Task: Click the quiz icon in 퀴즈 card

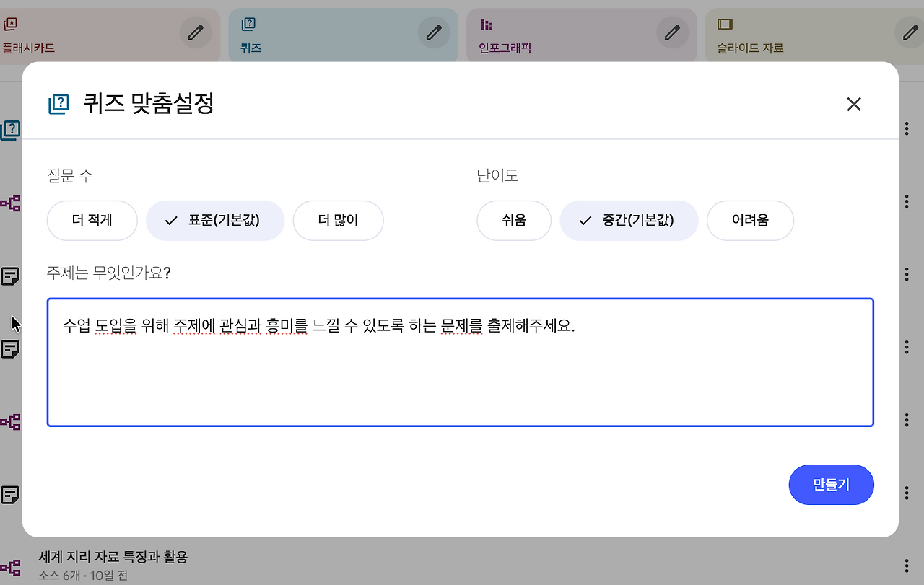Action: point(248,25)
